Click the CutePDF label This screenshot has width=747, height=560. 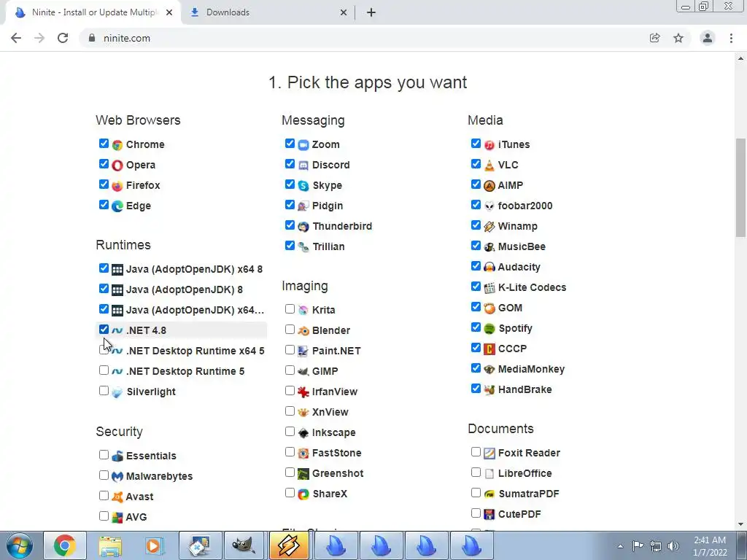click(519, 514)
